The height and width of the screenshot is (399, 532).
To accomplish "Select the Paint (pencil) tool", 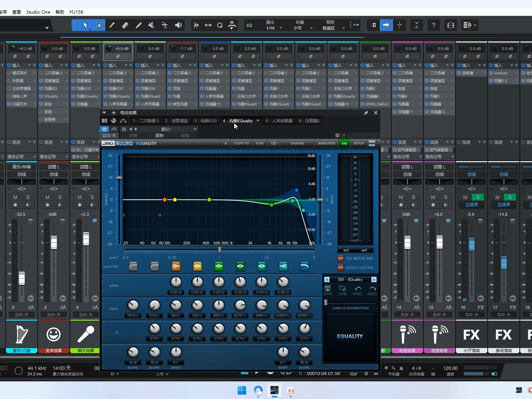I will pyautogui.click(x=138, y=25).
